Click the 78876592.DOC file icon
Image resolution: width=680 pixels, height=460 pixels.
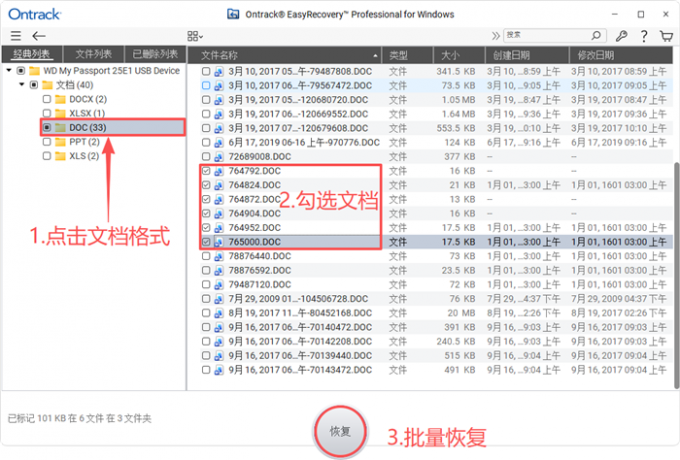pyautogui.click(x=219, y=270)
